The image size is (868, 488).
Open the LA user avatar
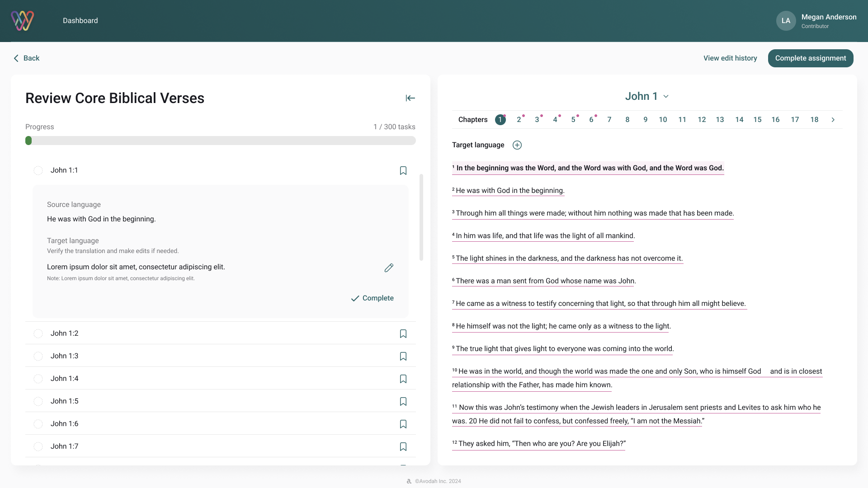coord(786,21)
